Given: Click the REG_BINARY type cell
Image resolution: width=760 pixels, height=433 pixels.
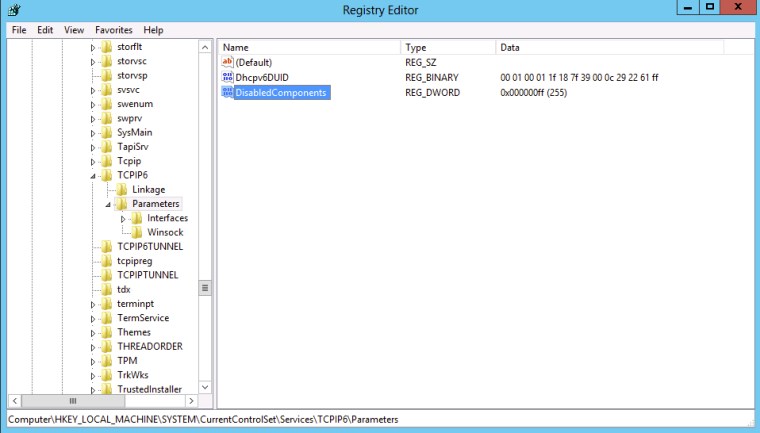Looking at the screenshot, I should pos(432,77).
